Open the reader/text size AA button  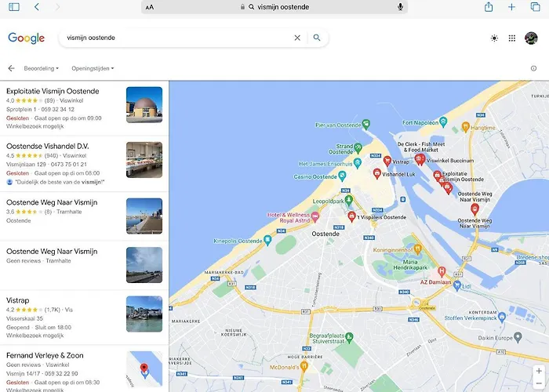click(x=150, y=7)
